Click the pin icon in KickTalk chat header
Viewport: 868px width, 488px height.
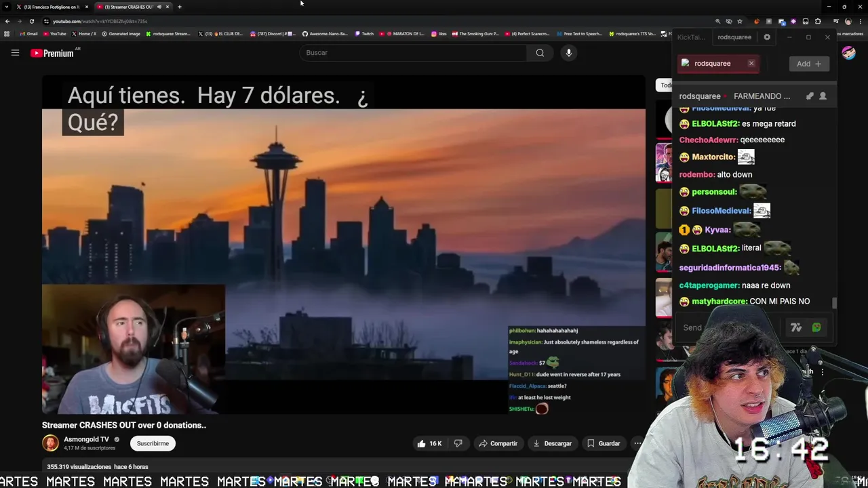[810, 96]
